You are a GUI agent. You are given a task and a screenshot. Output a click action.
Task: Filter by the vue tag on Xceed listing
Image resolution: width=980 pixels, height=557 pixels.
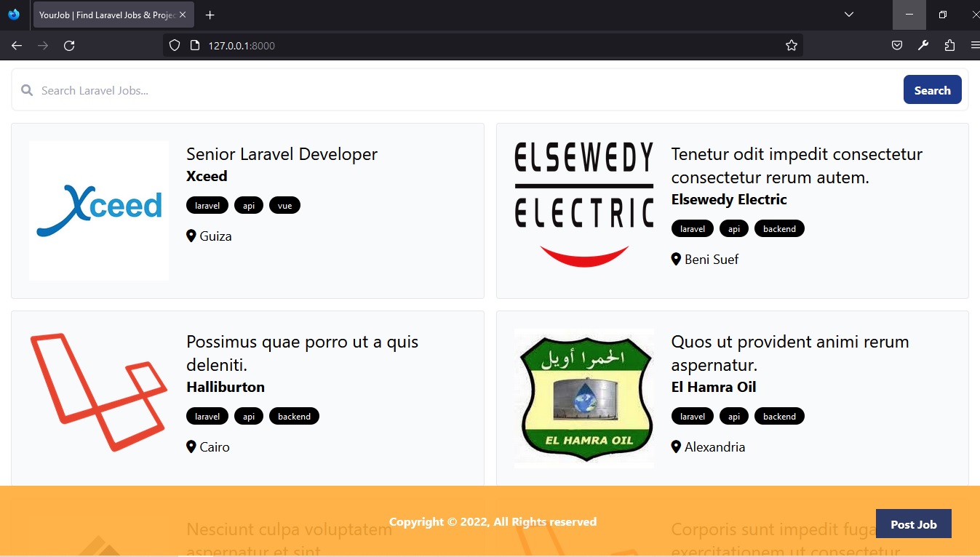(x=284, y=206)
